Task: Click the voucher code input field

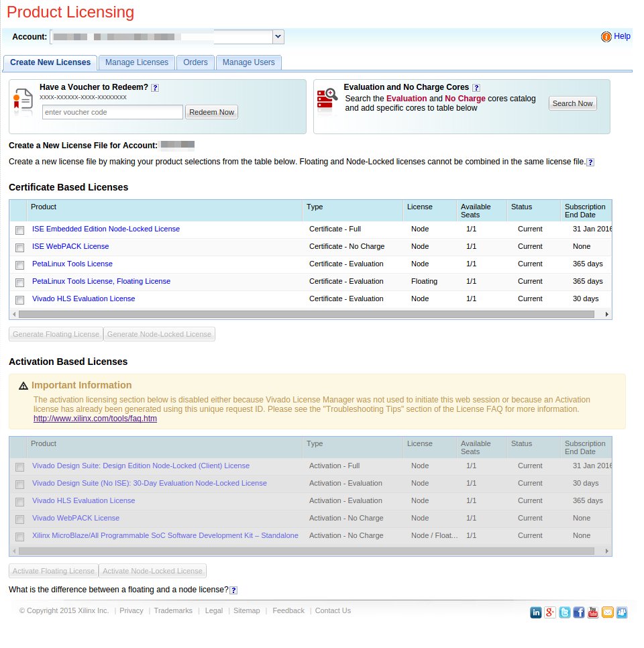Action: (112, 113)
